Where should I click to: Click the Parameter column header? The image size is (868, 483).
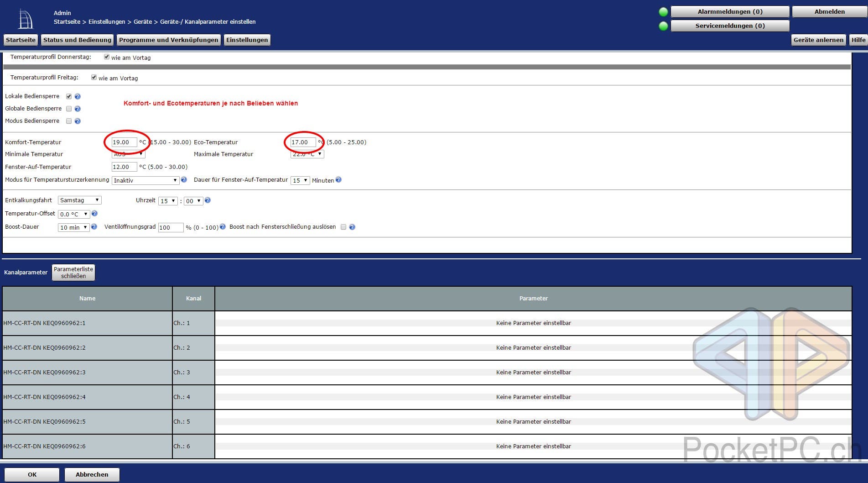pos(533,299)
